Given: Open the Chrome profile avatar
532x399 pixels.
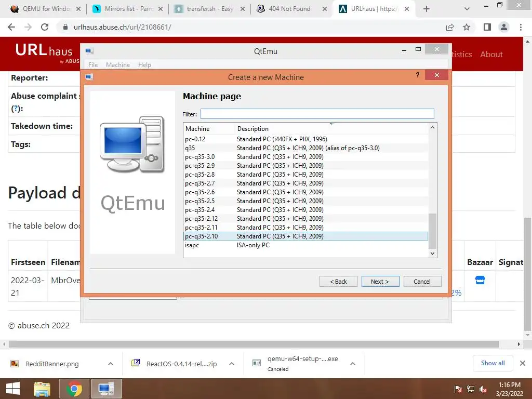Looking at the screenshot, I should [504, 27].
